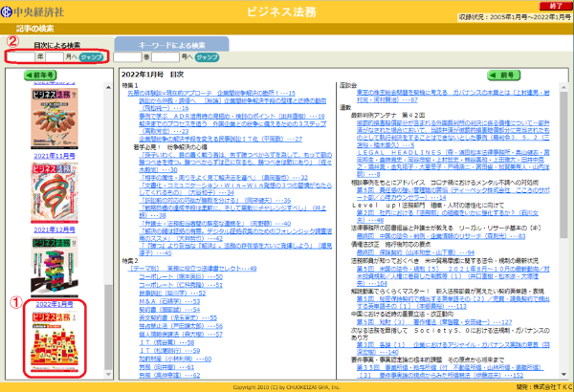Open the 知的財産 ···60 link
Image resolution: width=574 pixels, height=392 pixels.
(x=175, y=359)
